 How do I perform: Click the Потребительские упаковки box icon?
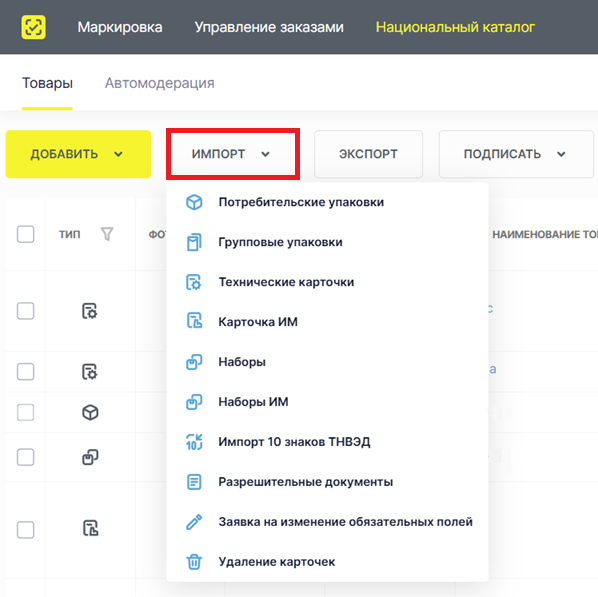(x=194, y=202)
